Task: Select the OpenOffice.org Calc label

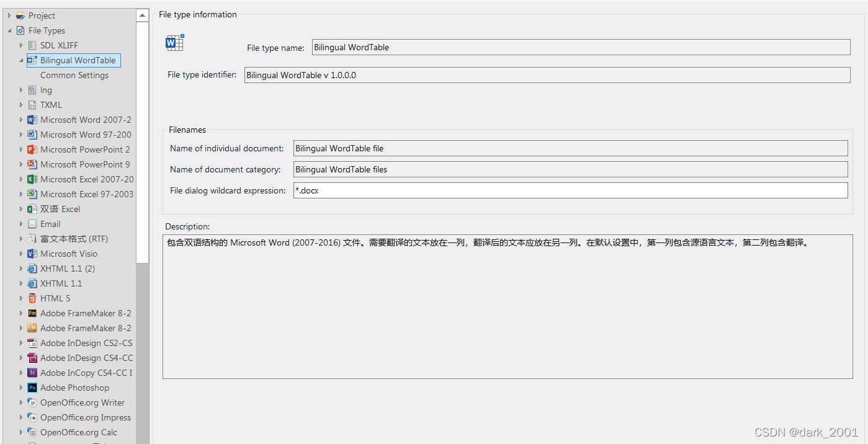Action: pyautogui.click(x=79, y=432)
